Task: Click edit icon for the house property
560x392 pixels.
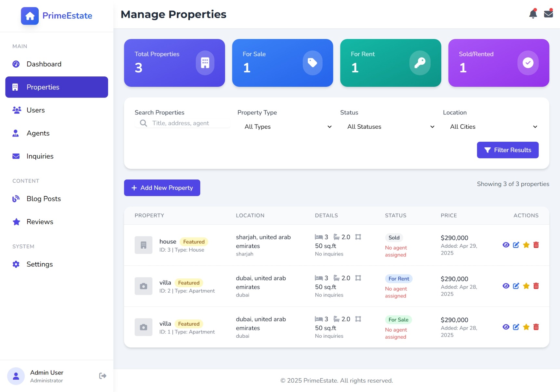Action: pos(516,245)
